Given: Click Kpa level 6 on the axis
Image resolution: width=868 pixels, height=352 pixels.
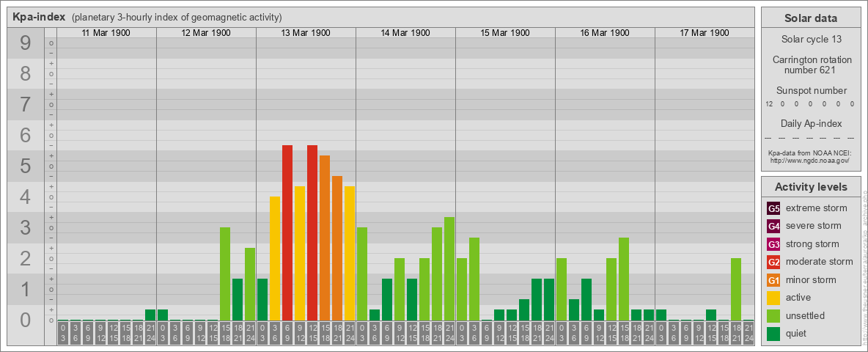Looking at the screenshot, I should (26, 135).
